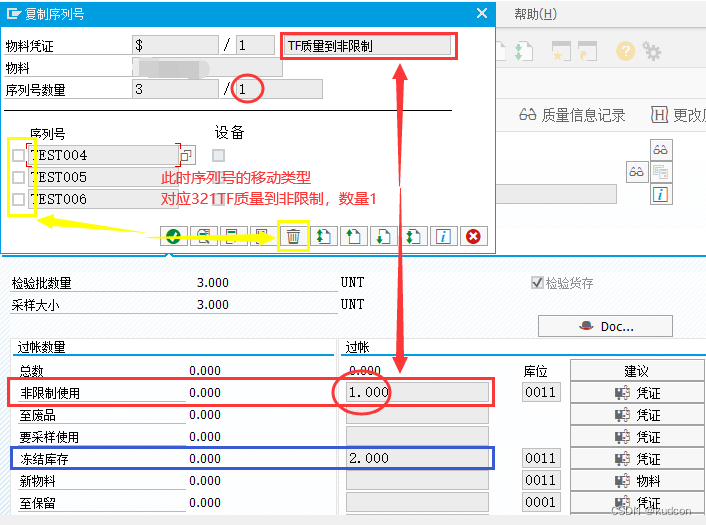
Task: Click 物料 button in 新物料 row
Action: 637,481
